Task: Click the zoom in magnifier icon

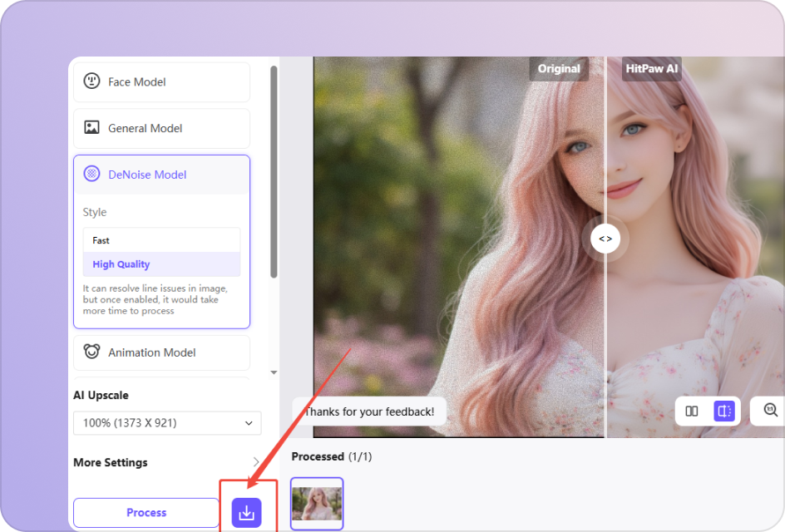Action: (x=770, y=411)
